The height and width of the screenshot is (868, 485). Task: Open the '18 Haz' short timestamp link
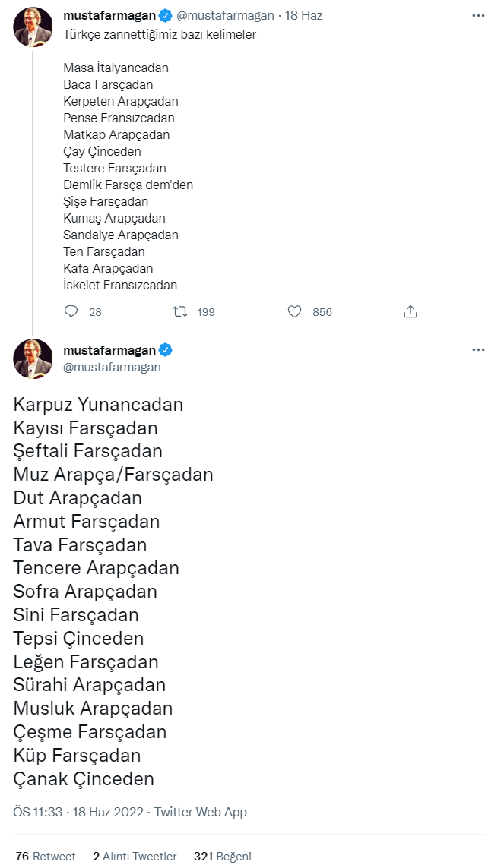304,16
